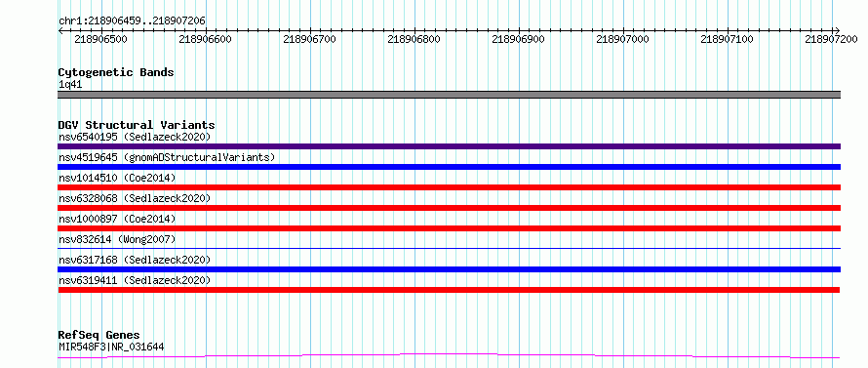Select the red nsv1014510 variant bar
Viewport: 868px width, 368px height.
[x=449, y=187]
